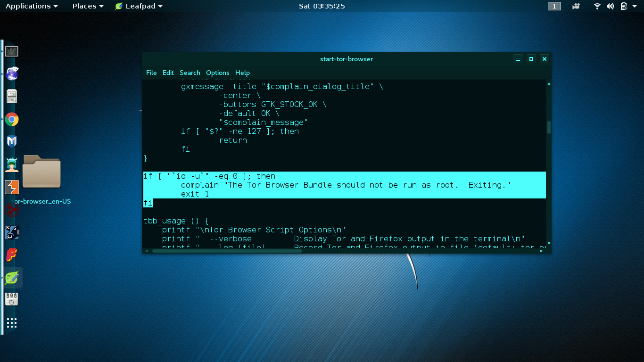The width and height of the screenshot is (644, 362).
Task: Click the clock Sat 03:35:25
Action: (322, 6)
